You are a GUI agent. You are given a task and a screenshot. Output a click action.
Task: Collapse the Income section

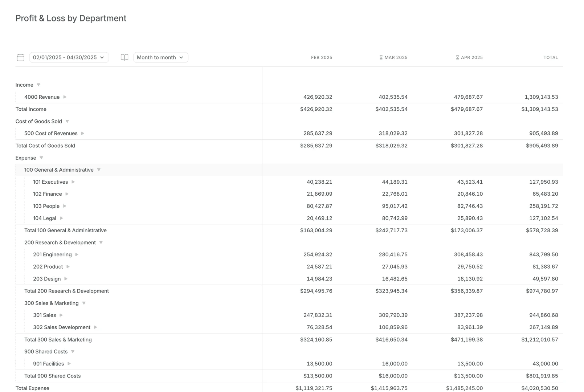click(38, 85)
